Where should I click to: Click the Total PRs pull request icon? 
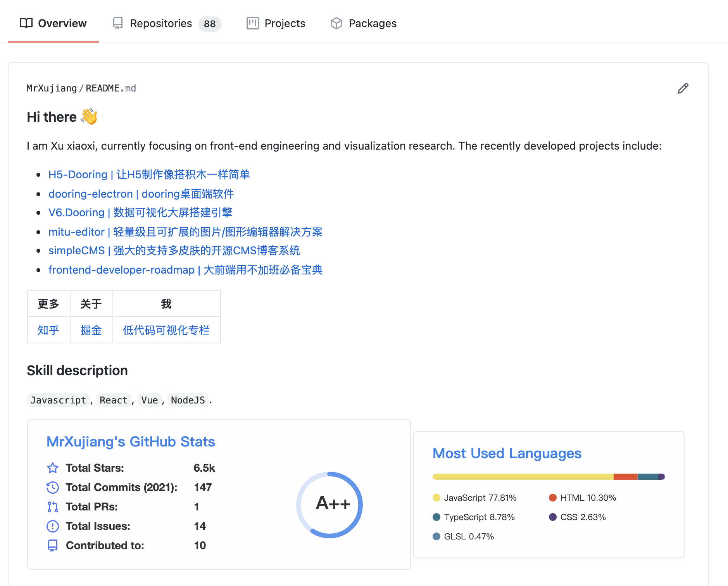tap(53, 507)
